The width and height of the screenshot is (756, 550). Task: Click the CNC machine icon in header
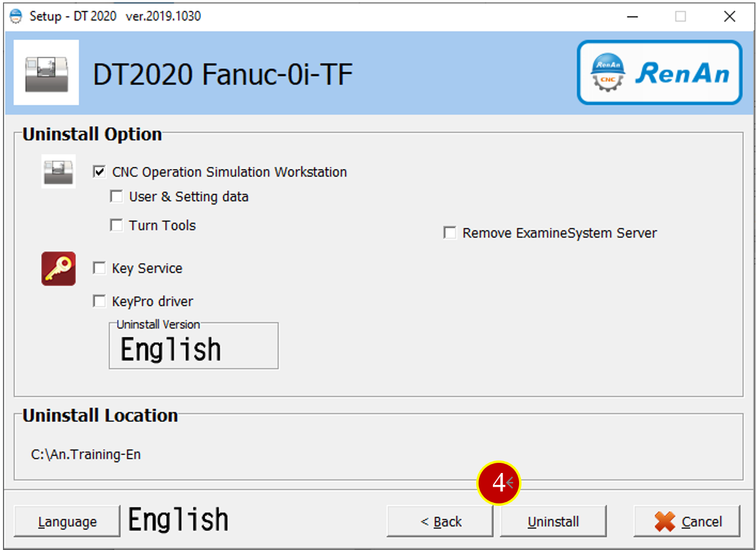coord(46,72)
